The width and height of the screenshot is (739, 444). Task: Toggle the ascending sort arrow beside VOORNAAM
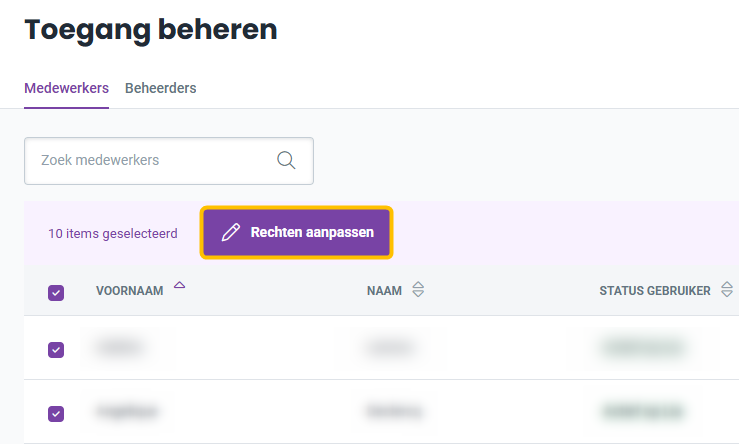(180, 285)
